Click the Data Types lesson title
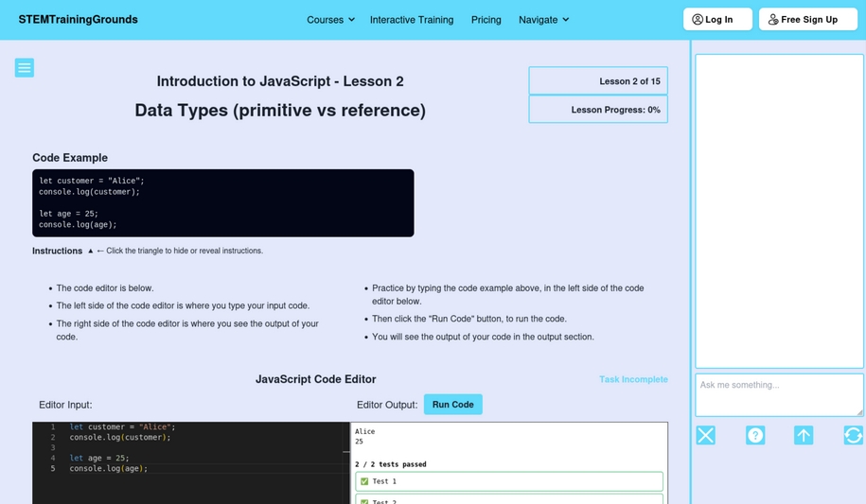 pos(280,110)
